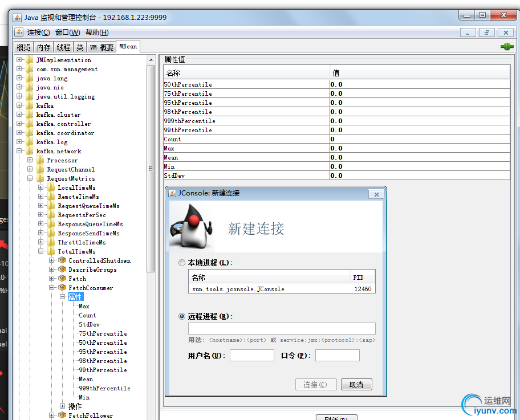Image resolution: width=520 pixels, height=420 pixels.
Task: Select the kafka.coordinator tree node
Action: 65,133
